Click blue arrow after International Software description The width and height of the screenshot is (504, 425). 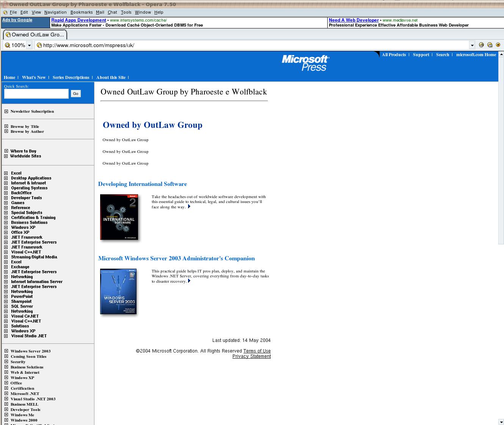189,207
